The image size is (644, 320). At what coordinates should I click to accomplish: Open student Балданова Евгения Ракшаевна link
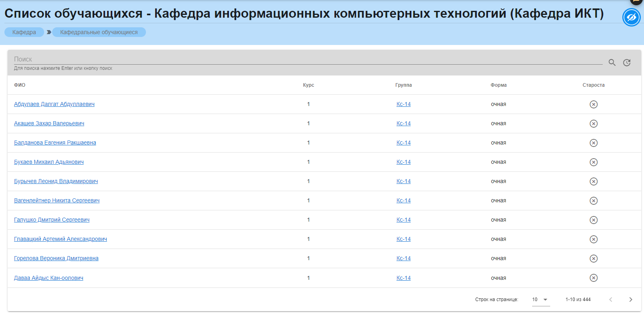click(x=55, y=143)
